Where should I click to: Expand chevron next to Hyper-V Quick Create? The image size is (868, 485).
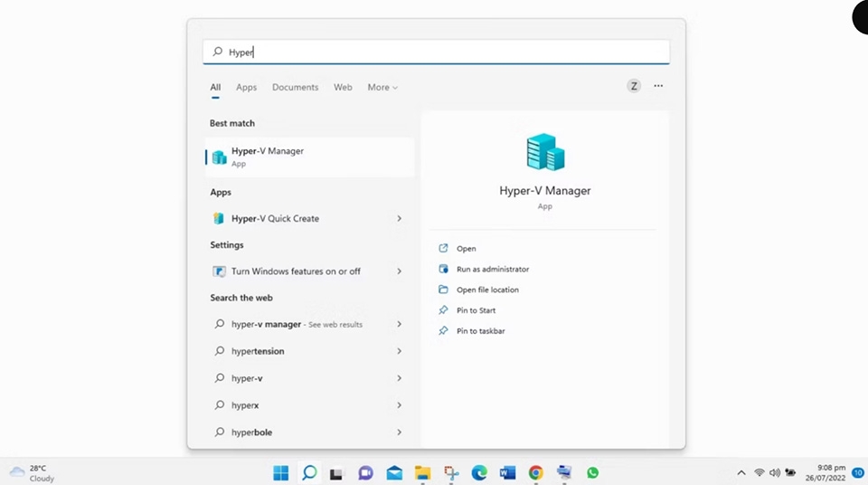(399, 218)
